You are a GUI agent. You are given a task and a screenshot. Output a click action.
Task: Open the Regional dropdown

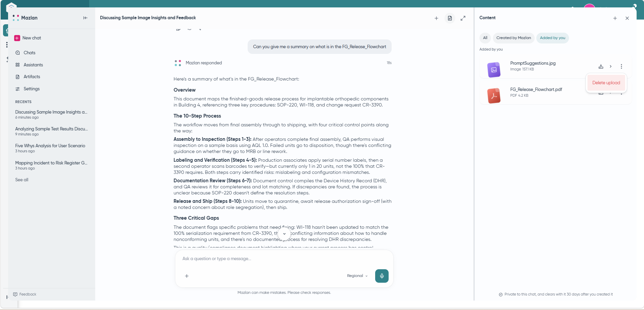click(x=357, y=276)
